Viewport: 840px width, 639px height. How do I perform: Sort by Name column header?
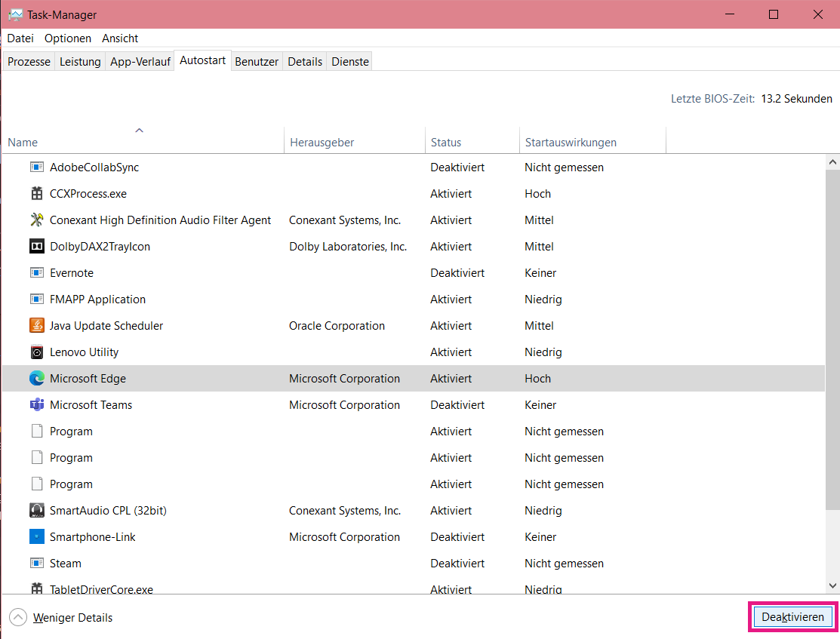click(23, 143)
